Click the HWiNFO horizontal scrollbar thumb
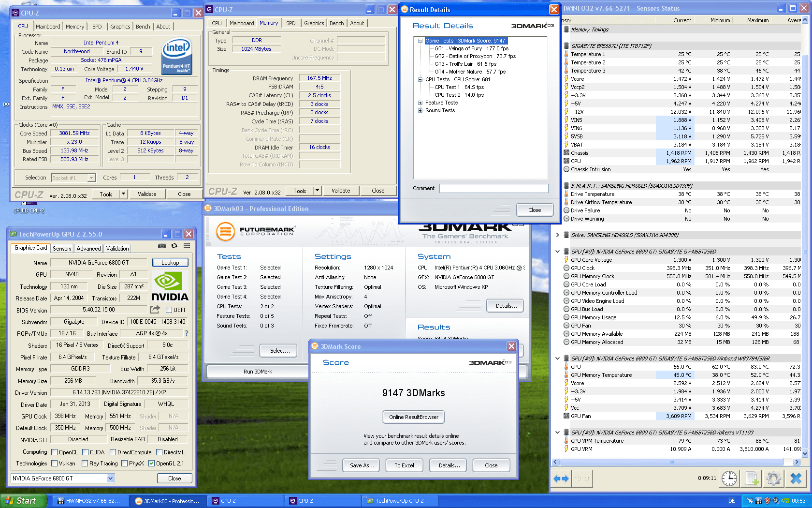 (671, 462)
